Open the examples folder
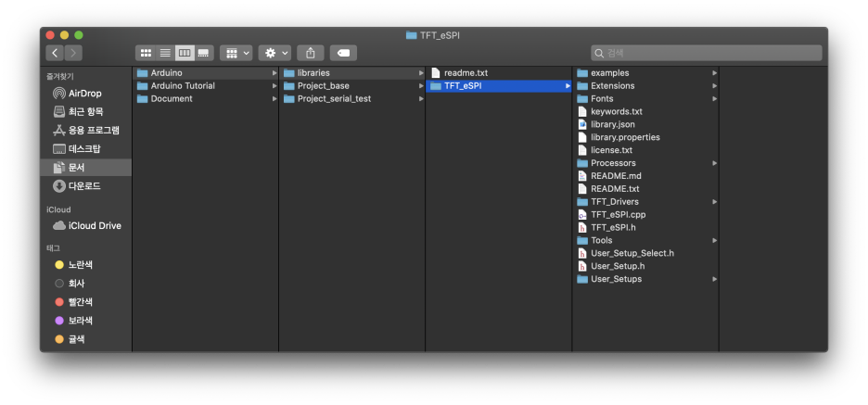Viewport: 868px width, 405px height. (645, 73)
